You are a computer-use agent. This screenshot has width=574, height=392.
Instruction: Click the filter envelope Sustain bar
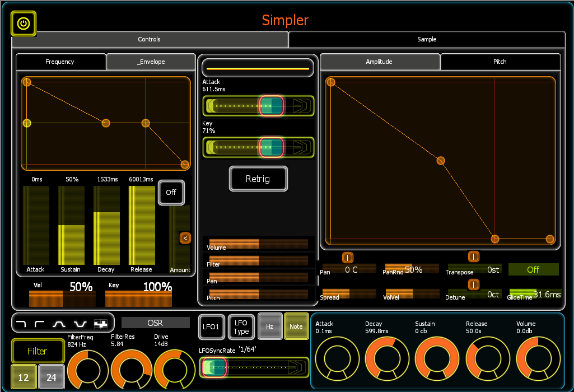click(x=71, y=226)
